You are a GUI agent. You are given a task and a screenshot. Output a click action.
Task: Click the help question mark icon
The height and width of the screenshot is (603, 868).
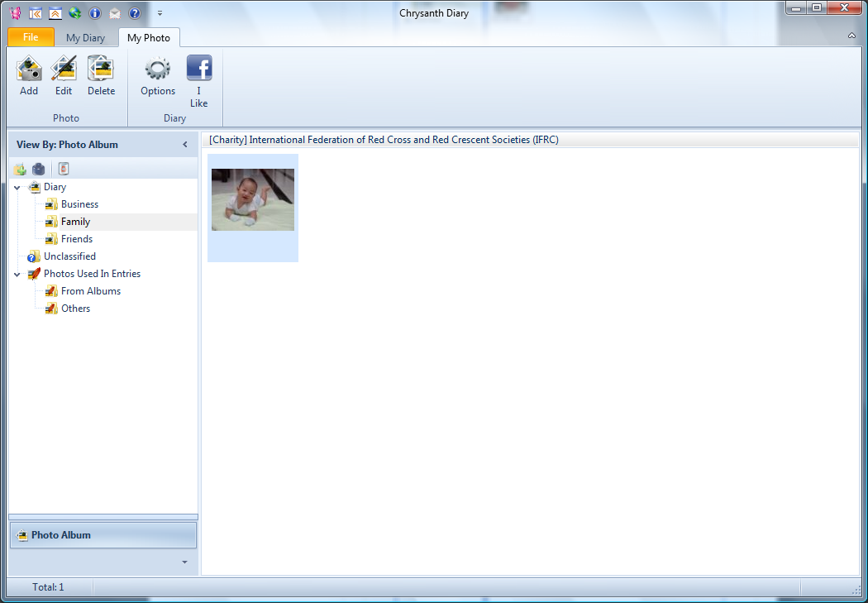(135, 13)
